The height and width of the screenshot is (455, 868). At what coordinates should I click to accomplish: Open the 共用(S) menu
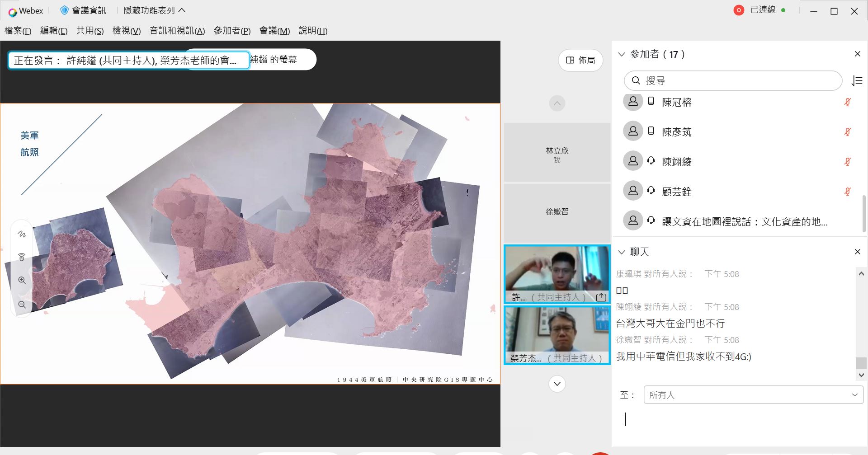coord(90,31)
